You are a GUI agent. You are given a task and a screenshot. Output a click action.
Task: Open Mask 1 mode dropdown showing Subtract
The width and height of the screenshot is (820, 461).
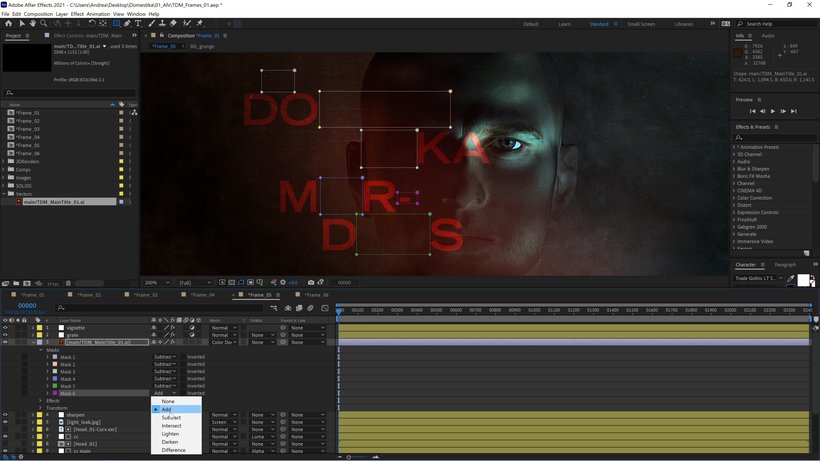[x=164, y=357]
